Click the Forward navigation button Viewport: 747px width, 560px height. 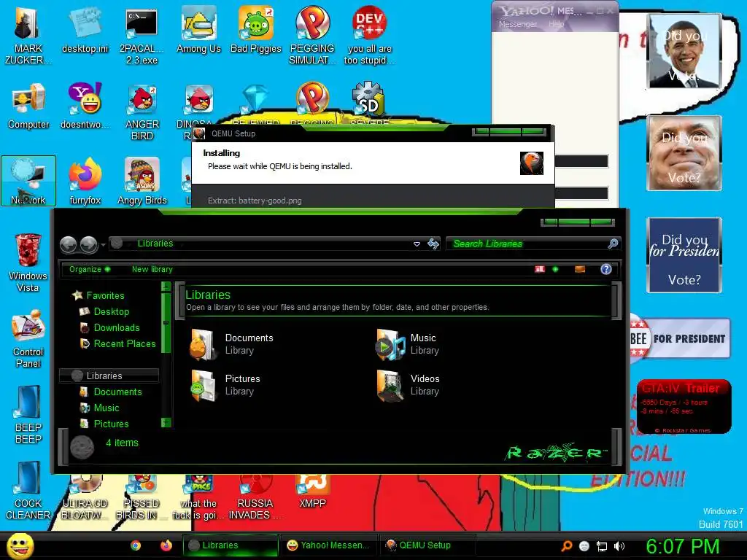pyautogui.click(x=89, y=244)
